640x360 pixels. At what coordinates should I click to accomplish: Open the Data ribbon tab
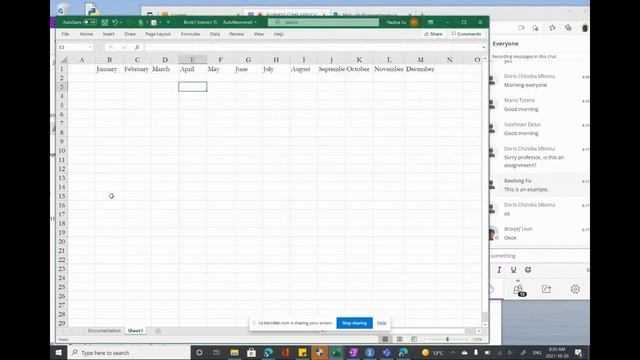tap(215, 34)
